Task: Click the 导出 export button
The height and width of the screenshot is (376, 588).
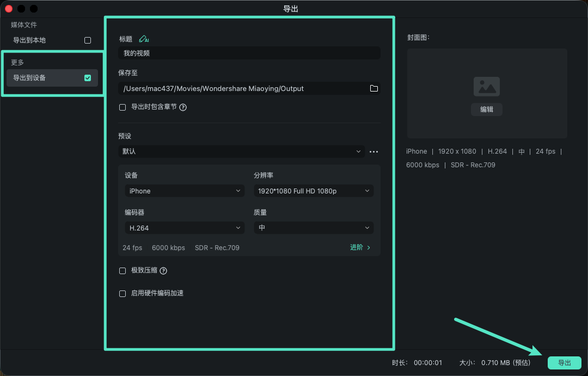Action: (x=565, y=363)
